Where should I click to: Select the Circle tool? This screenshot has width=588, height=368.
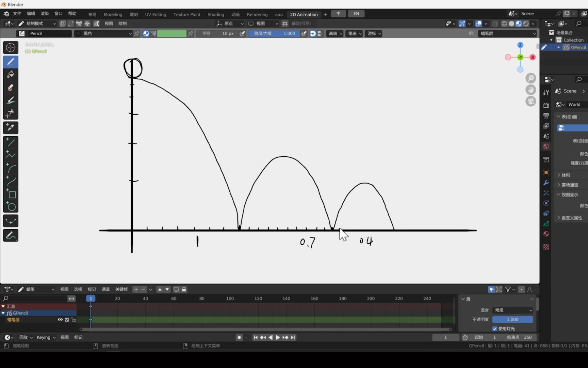[x=11, y=206]
